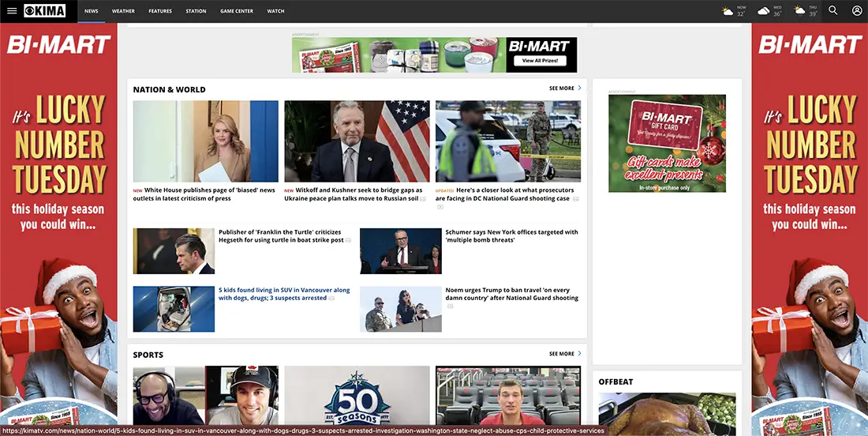Click the SUV interior story thumbnail

coord(174,309)
